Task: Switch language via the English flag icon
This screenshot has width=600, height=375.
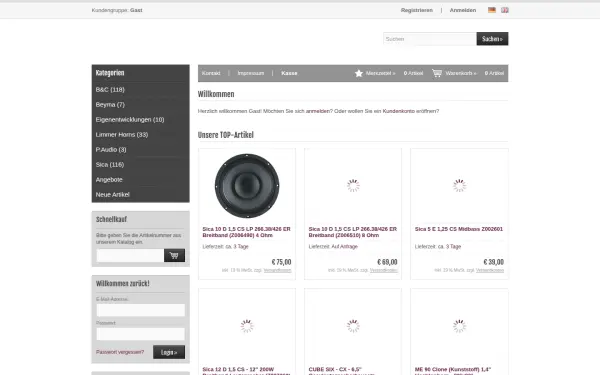Action: pyautogui.click(x=505, y=10)
